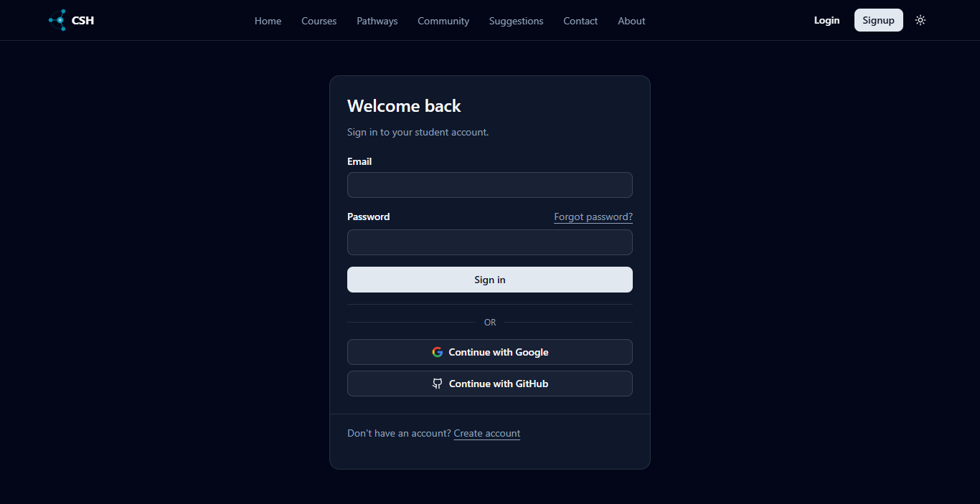
Task: Click the CSH brand text
Action: pyautogui.click(x=83, y=20)
